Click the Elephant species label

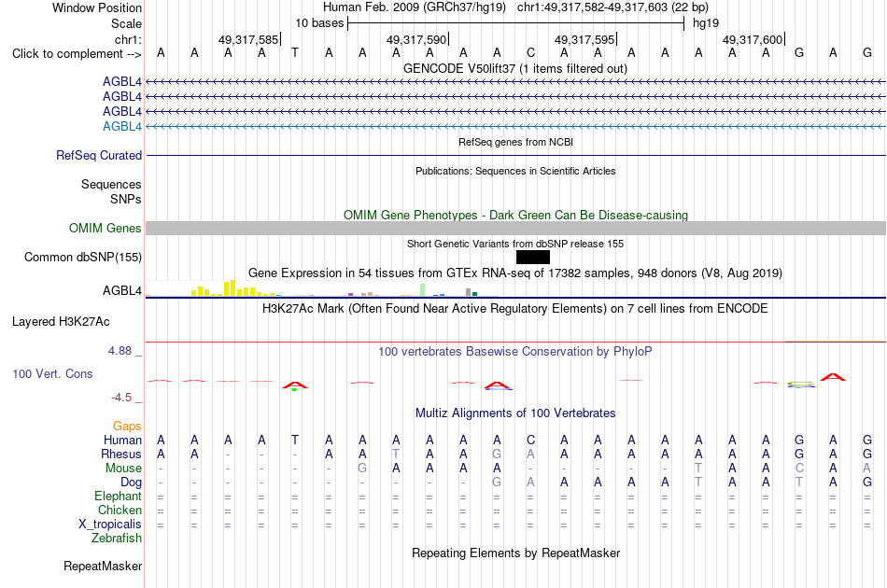point(119,497)
